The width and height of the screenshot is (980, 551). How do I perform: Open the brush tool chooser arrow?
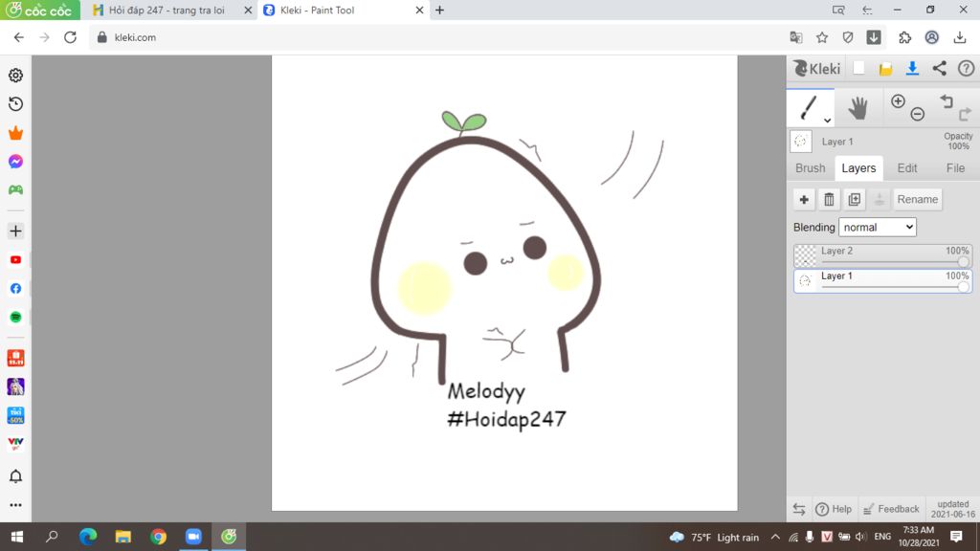coord(827,120)
